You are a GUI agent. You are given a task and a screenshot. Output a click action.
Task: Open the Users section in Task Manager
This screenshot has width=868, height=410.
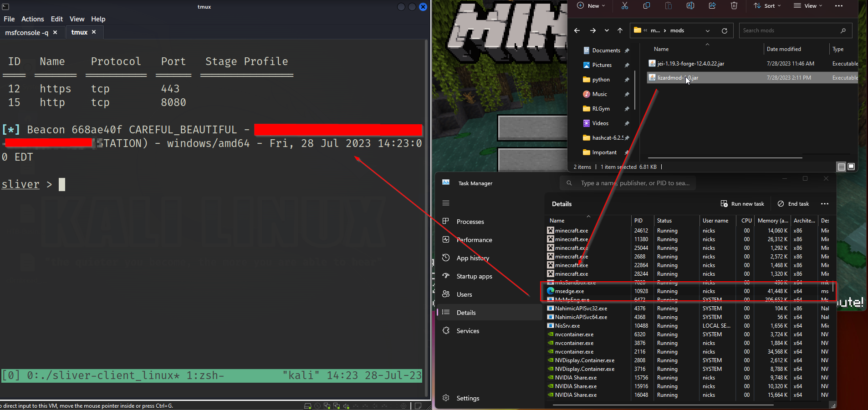[463, 294]
